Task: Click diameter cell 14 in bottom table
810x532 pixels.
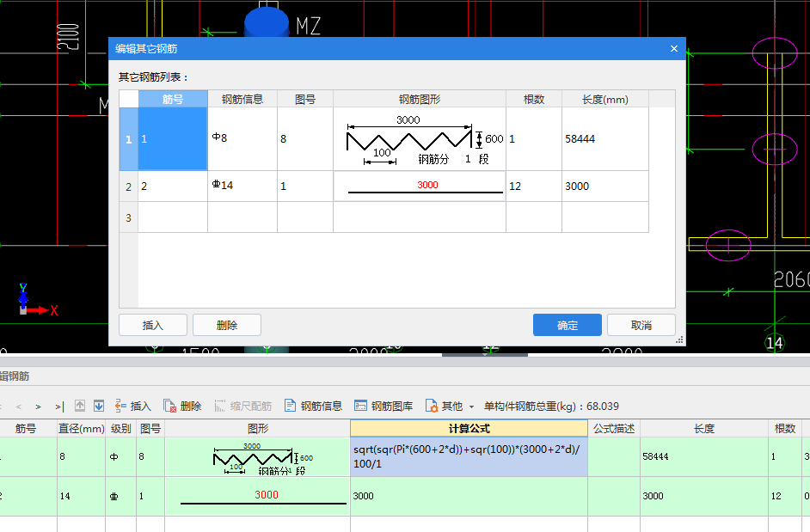Action: [81, 496]
